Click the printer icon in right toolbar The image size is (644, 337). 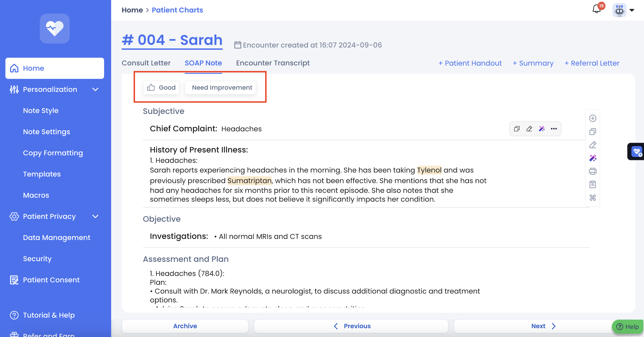pyautogui.click(x=593, y=171)
